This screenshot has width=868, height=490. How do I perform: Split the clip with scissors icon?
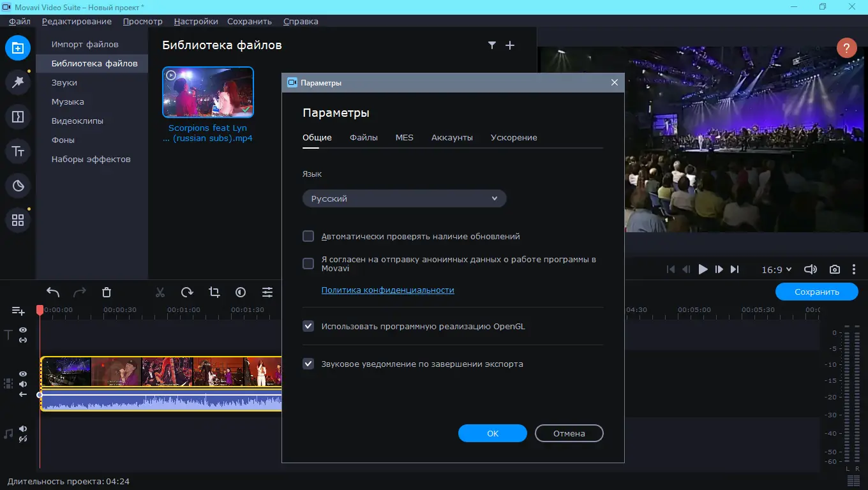click(x=160, y=292)
